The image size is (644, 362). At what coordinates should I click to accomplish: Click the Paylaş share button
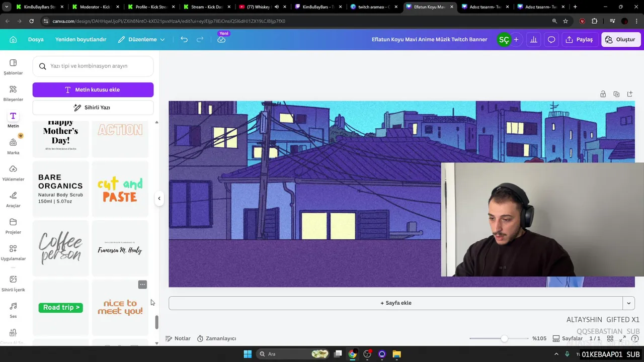point(579,39)
